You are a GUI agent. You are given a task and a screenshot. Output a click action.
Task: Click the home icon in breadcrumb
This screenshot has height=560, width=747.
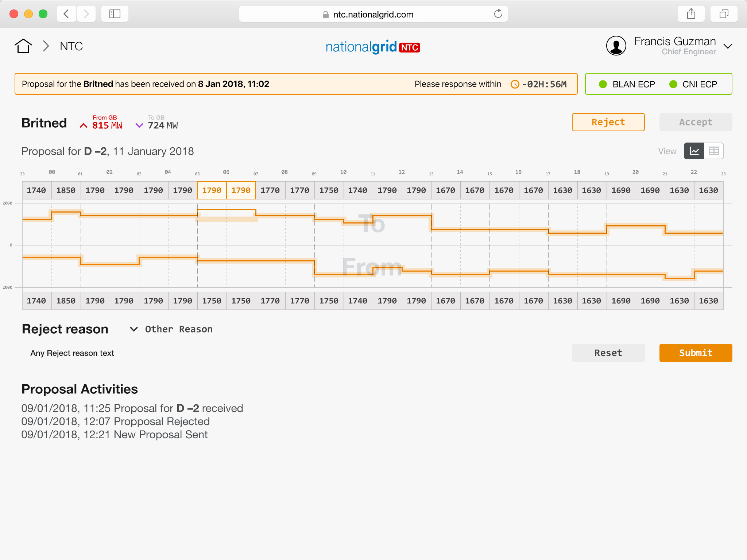(x=23, y=46)
